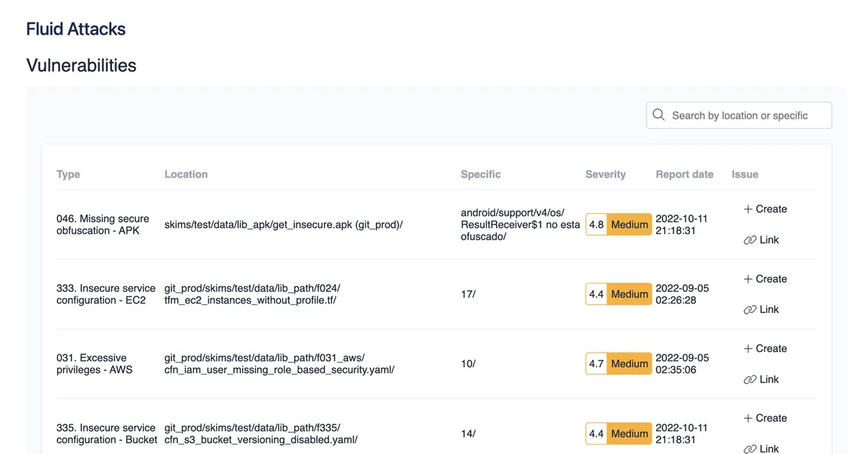
Task: Create an issue for the 046 APK vulnerability
Action: pos(765,209)
